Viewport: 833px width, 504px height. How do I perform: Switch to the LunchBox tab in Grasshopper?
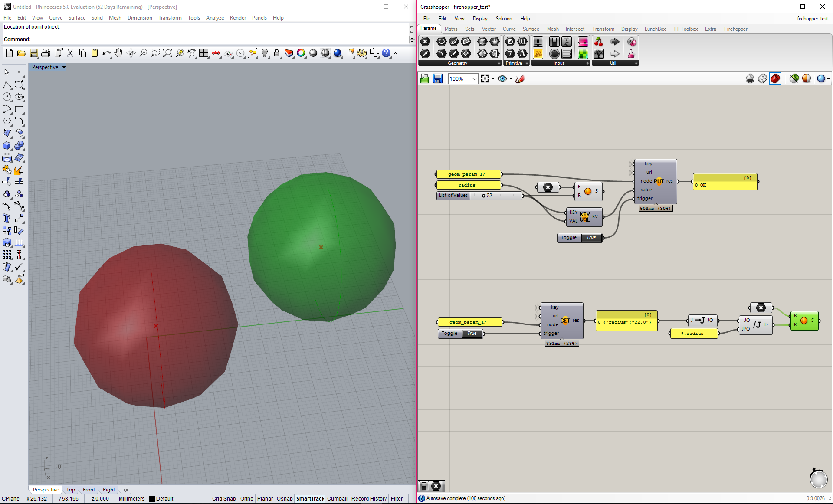[655, 29]
